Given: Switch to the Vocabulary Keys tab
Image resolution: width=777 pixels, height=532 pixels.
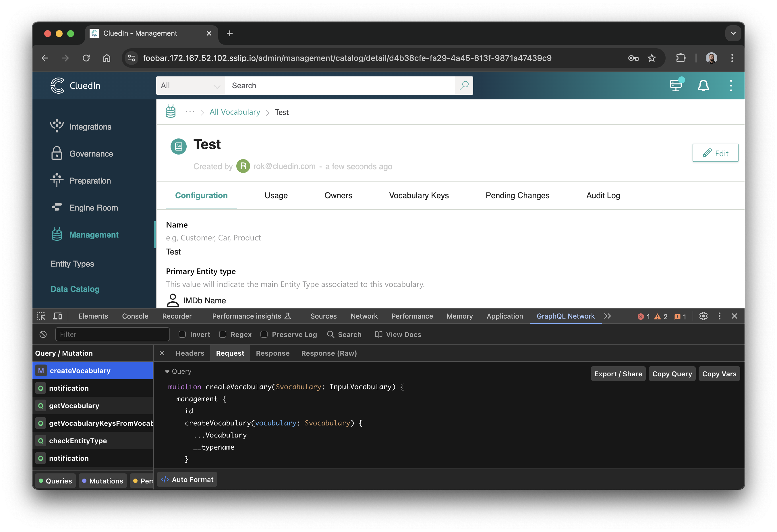Looking at the screenshot, I should point(419,195).
